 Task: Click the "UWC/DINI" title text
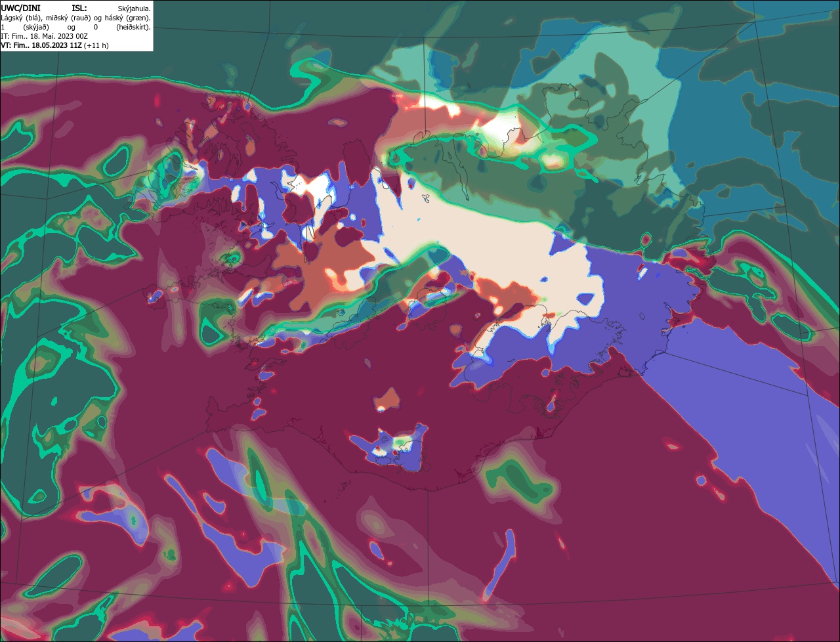21,9
